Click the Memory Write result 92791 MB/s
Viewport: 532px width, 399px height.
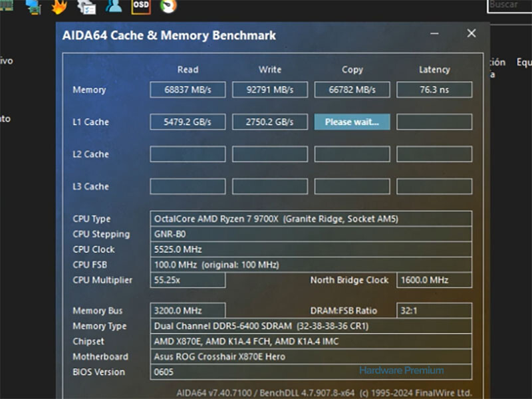click(270, 90)
